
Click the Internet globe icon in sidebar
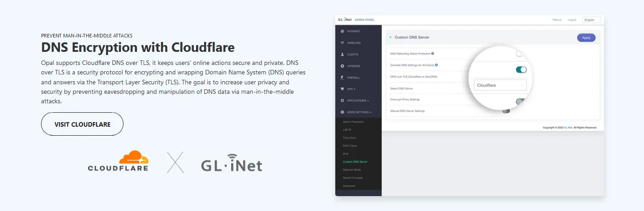pyautogui.click(x=343, y=31)
